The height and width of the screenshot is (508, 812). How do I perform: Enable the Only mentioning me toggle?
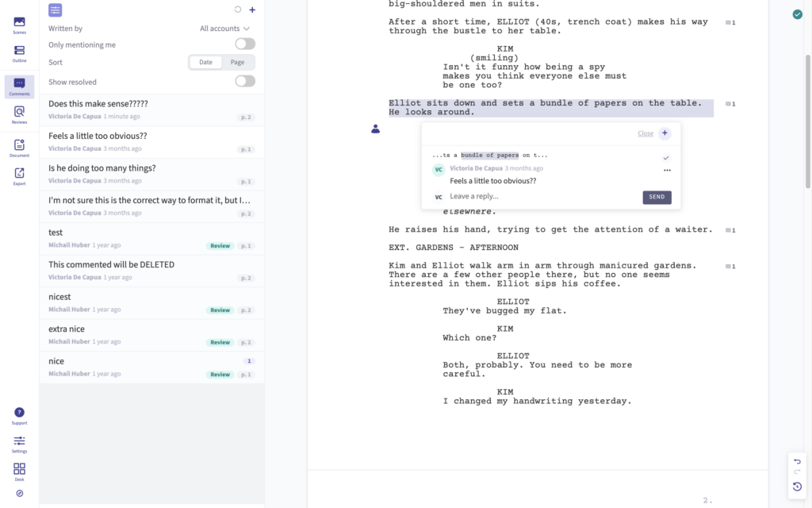(244, 44)
